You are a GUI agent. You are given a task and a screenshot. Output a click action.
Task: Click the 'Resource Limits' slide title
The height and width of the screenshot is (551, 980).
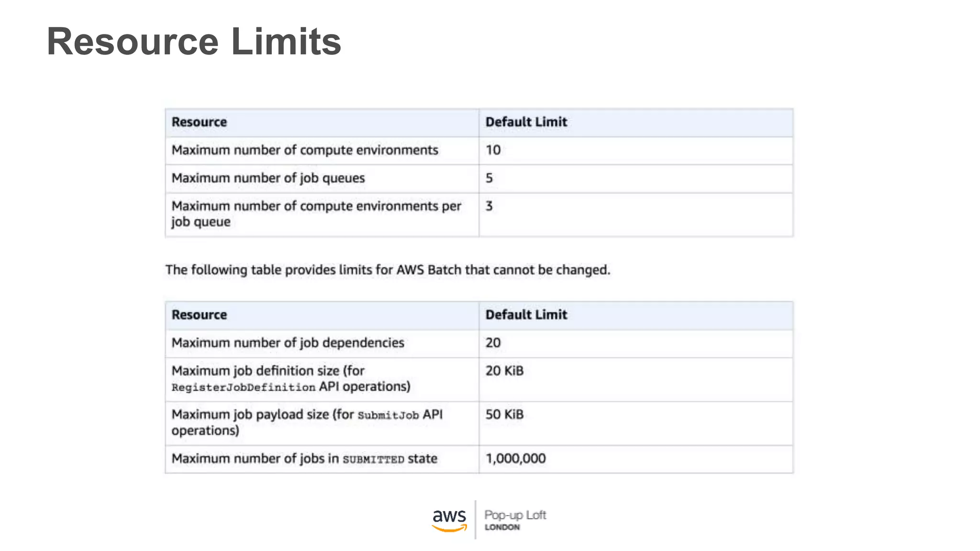click(194, 42)
